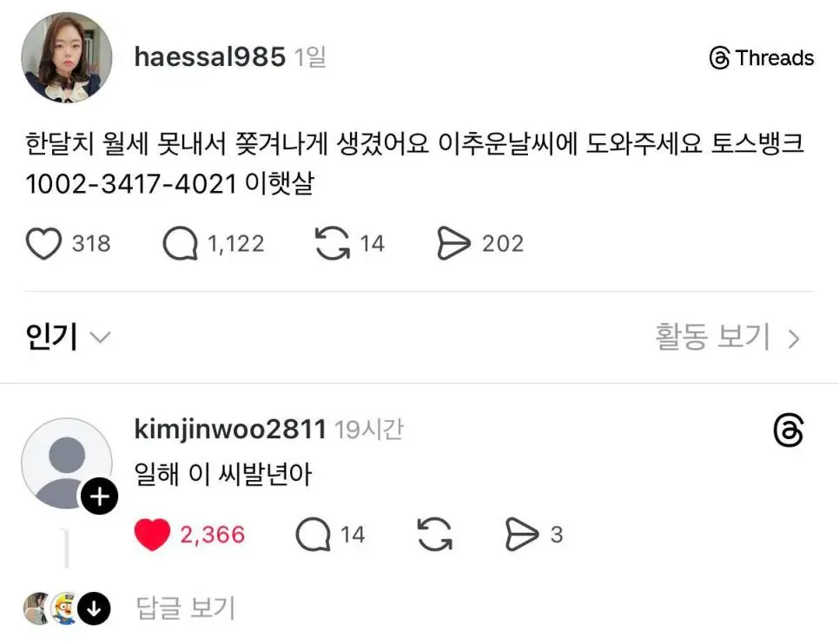839x644 pixels.
Task: Click the main post text body
Action: pos(414,164)
